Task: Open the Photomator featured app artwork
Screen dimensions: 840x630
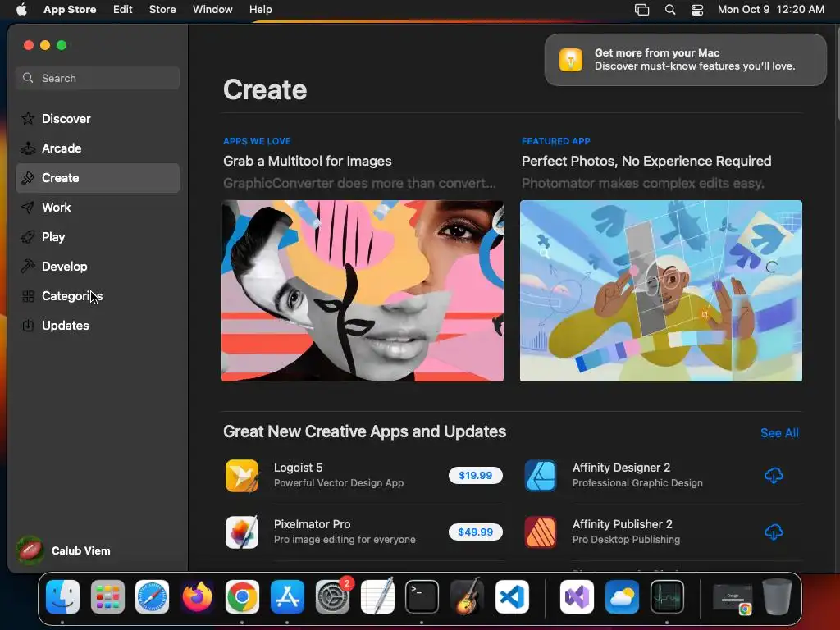Action: tap(661, 291)
